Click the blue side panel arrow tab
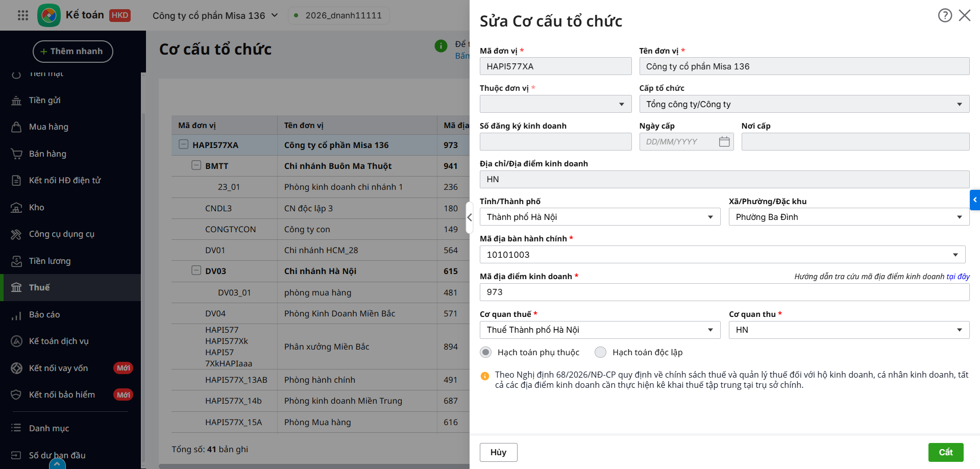This screenshot has width=980, height=469. pyautogui.click(x=974, y=200)
